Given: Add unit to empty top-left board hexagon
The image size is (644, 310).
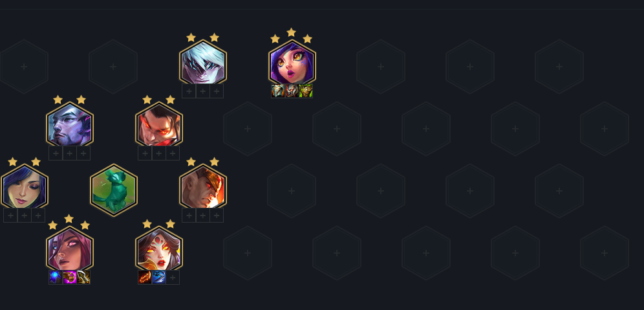Looking at the screenshot, I should (x=24, y=67).
